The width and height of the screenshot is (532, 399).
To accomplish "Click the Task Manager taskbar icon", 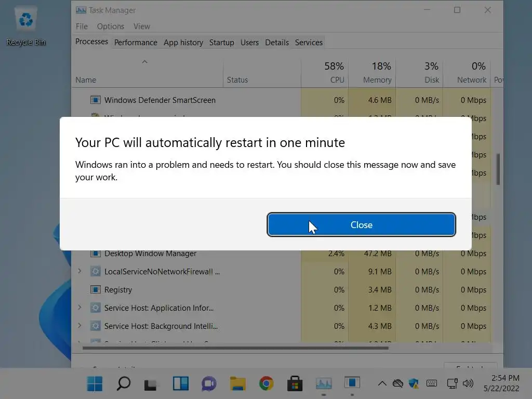I will coord(324,384).
